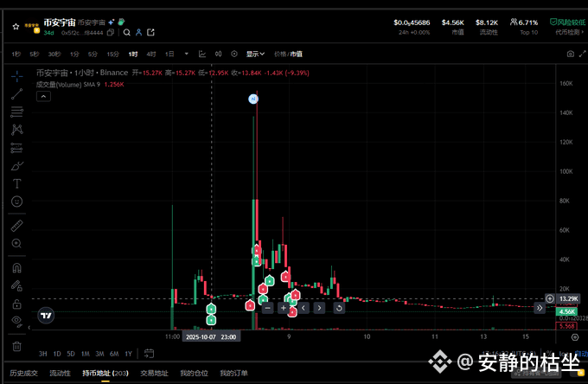Open go-to-date calendar icon
This screenshot has height=384, width=588.
[x=149, y=354]
